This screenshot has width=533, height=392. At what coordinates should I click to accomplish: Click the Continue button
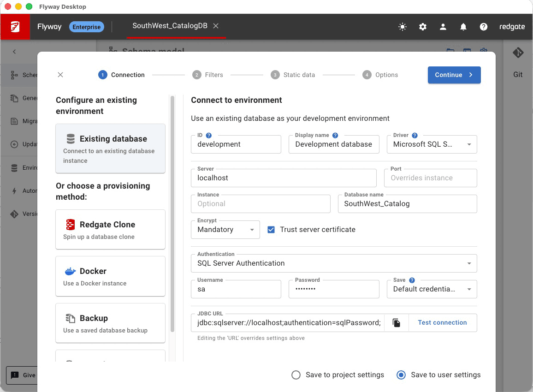[454, 75]
